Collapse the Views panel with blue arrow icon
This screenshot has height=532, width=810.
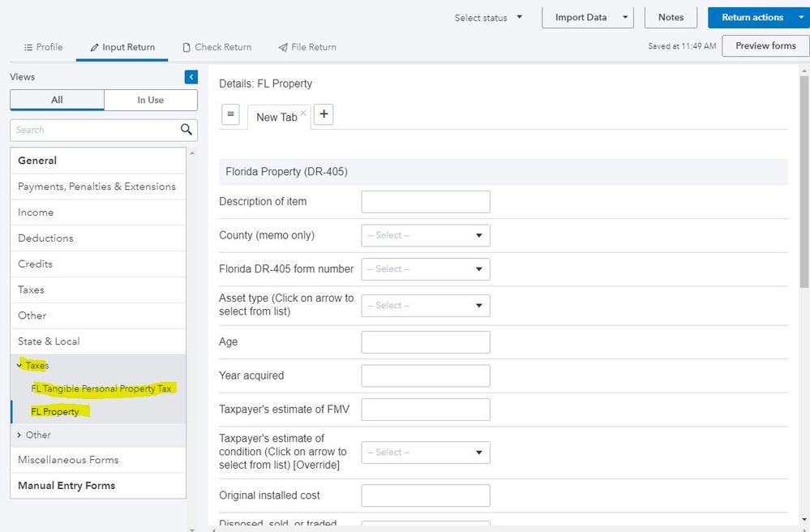(191, 77)
